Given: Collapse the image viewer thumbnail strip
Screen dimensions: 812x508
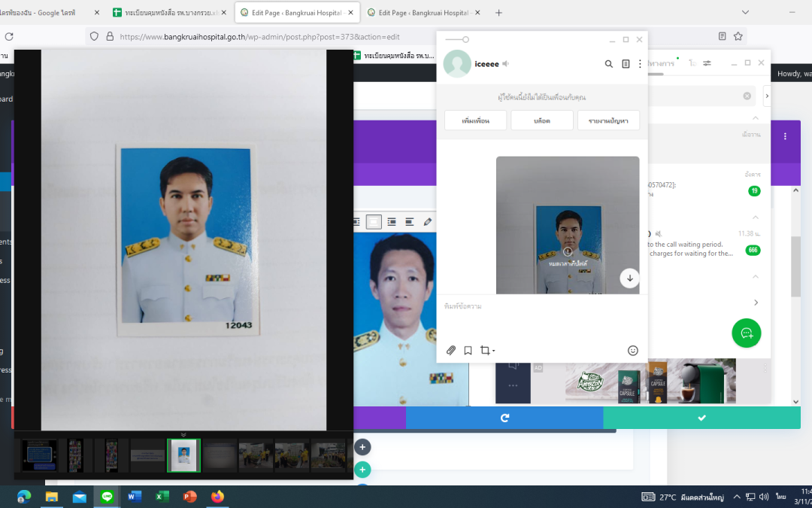Looking at the screenshot, I should (x=183, y=434).
